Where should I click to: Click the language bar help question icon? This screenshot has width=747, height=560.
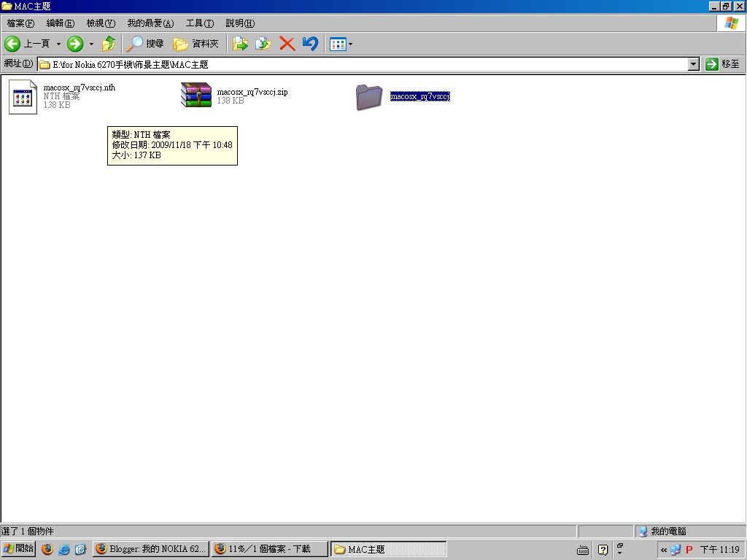point(603,550)
